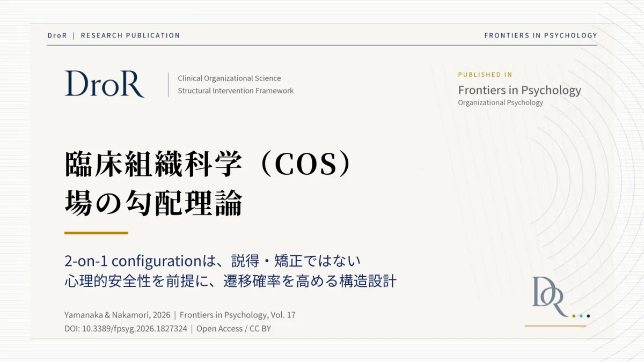Click FRONTIERS IN PSYCHOLOGY header label

[x=540, y=35]
